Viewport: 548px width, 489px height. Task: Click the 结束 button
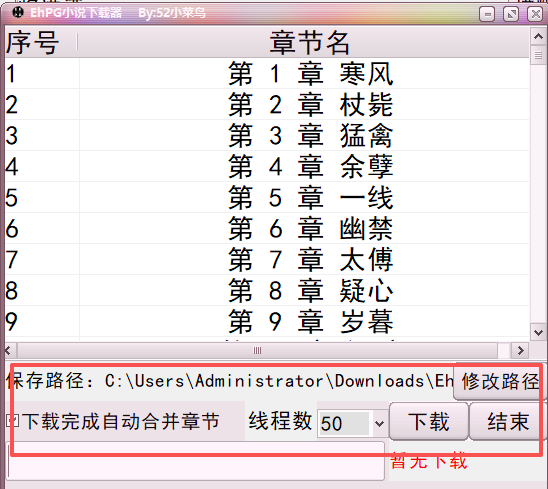508,422
